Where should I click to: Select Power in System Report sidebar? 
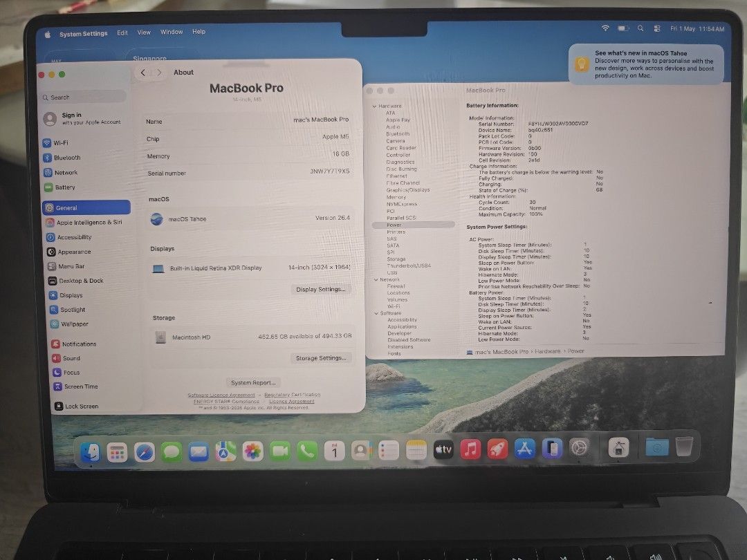click(x=413, y=225)
